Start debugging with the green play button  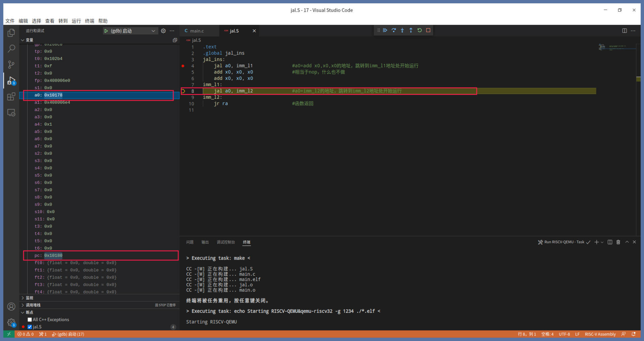106,31
